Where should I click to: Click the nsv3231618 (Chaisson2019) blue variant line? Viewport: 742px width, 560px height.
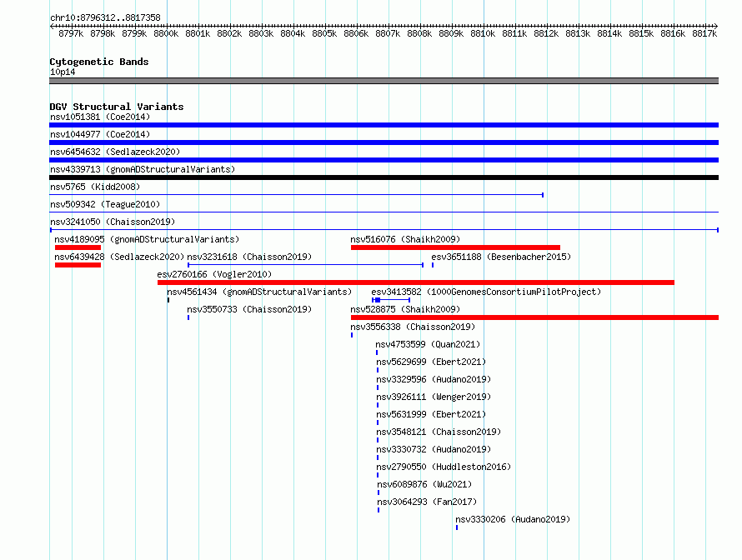305,265
